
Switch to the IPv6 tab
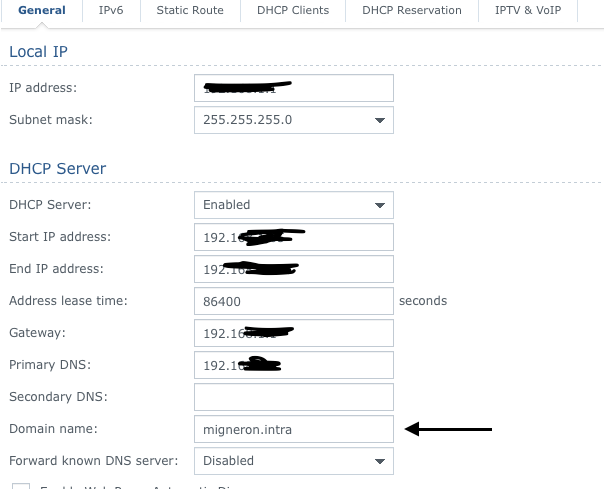(x=111, y=11)
